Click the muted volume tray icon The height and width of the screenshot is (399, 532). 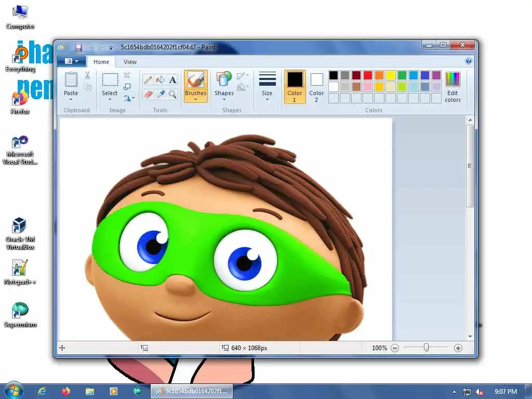coord(480,392)
